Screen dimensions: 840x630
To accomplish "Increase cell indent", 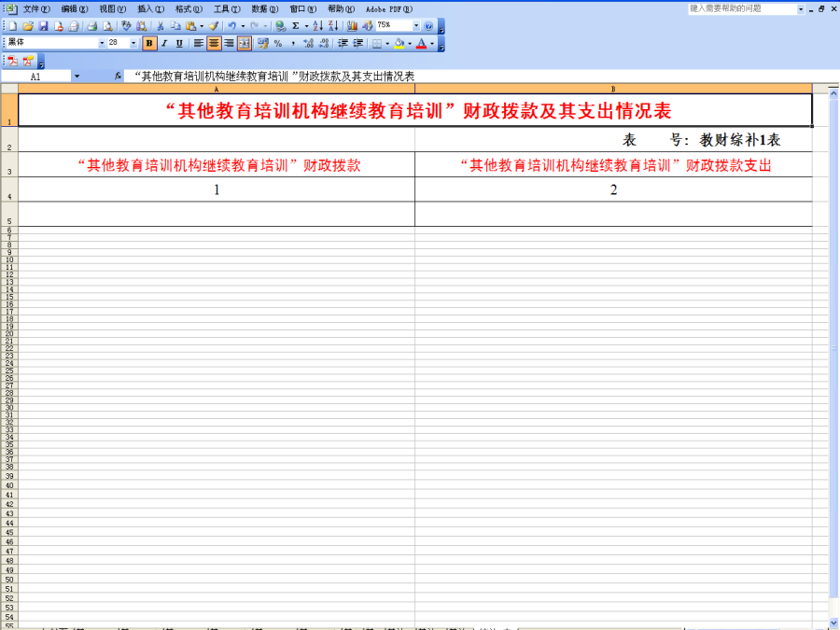I will pyautogui.click(x=357, y=43).
